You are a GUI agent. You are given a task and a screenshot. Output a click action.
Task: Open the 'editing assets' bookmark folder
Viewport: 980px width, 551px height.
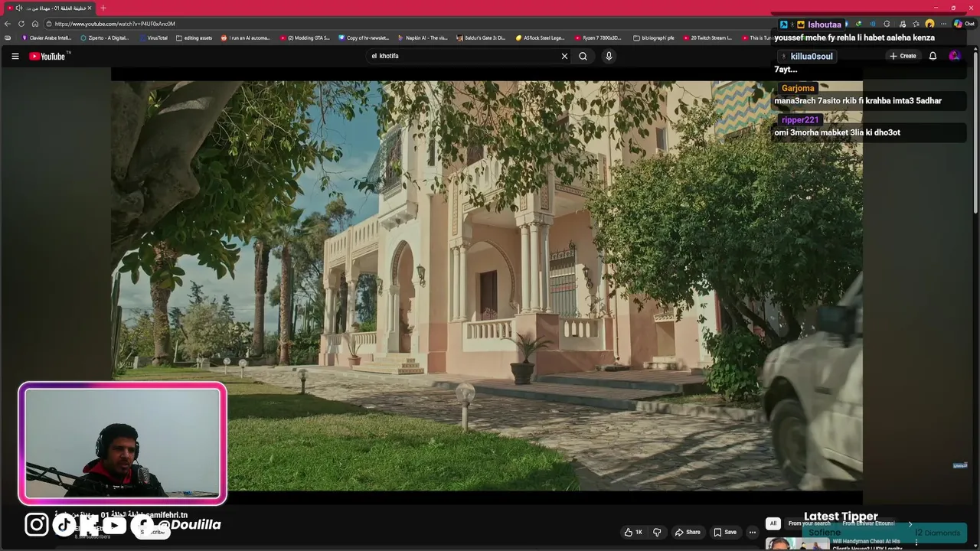pos(194,37)
